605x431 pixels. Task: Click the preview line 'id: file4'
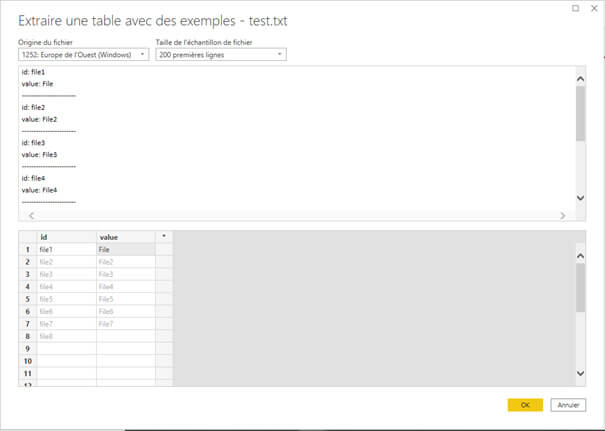(x=33, y=178)
